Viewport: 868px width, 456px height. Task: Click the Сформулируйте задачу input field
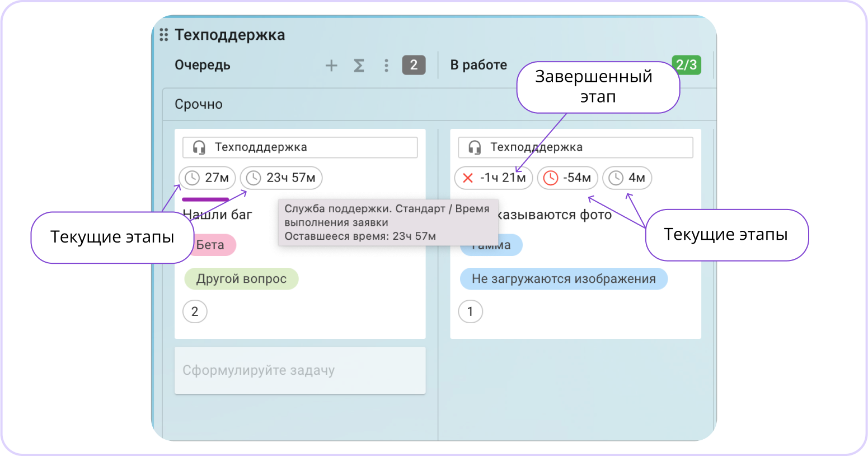pyautogui.click(x=300, y=370)
